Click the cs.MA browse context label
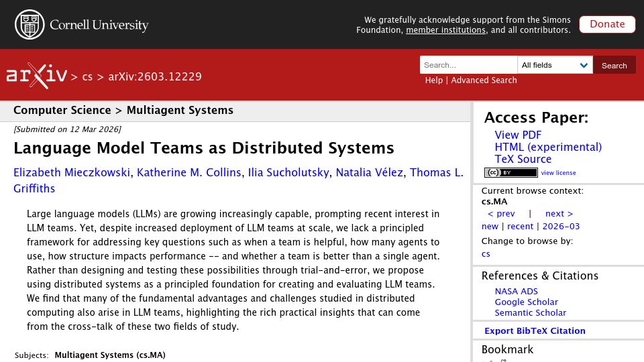Viewport: 644px width, 362px height. point(494,202)
